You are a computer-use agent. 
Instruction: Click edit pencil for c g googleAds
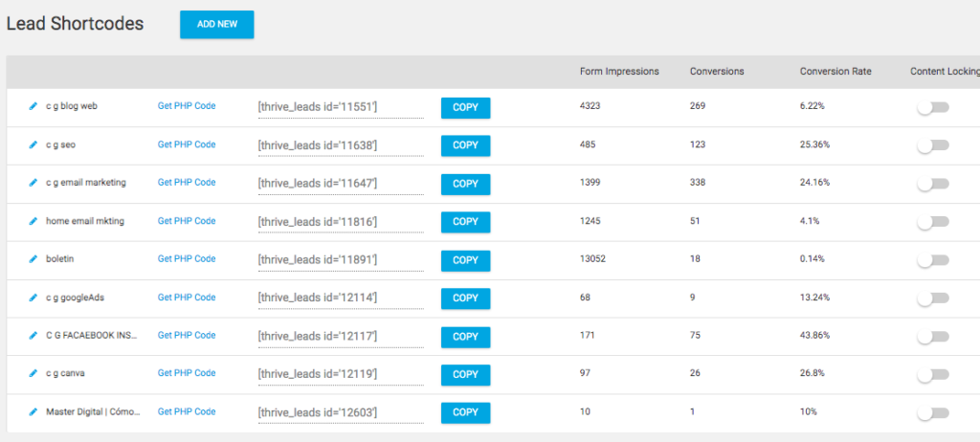coord(33,298)
